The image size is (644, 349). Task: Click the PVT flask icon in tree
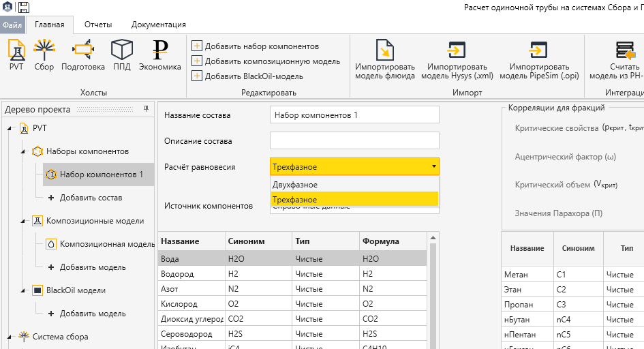coord(25,128)
